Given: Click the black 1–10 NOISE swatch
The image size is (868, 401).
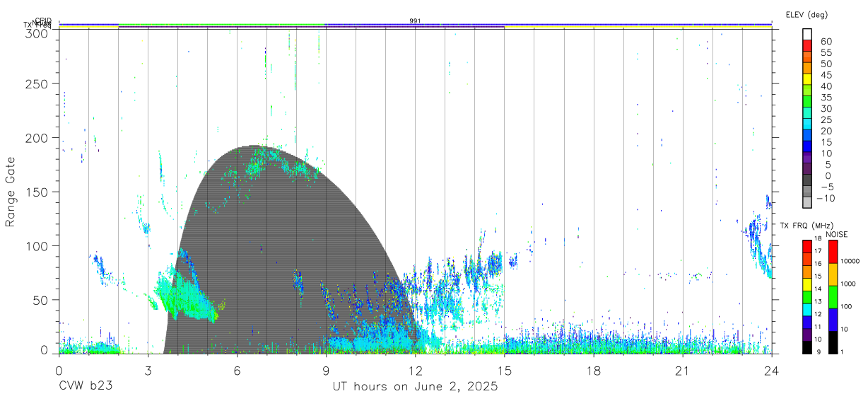Looking at the screenshot, I should click(x=833, y=342).
